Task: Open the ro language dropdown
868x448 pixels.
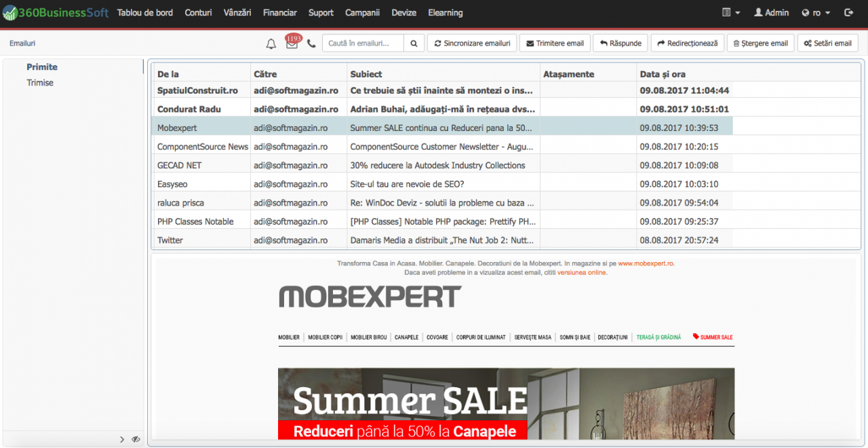Action: (816, 13)
